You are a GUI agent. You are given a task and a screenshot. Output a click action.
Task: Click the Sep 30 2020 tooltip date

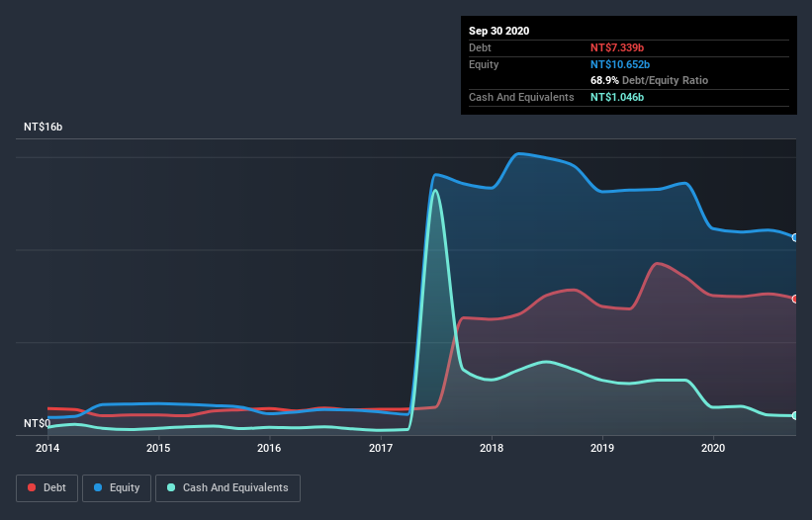pyautogui.click(x=498, y=31)
